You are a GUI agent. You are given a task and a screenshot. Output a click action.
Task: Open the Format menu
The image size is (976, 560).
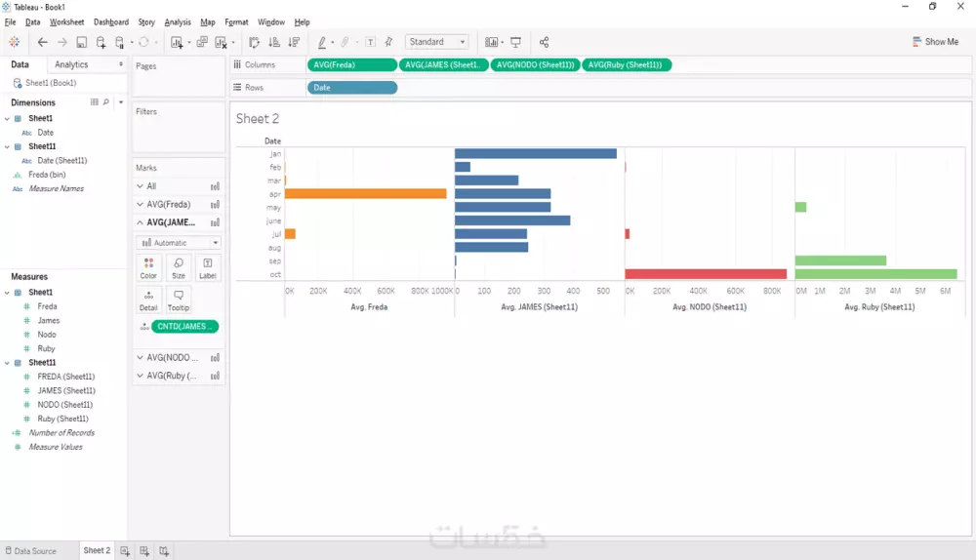[236, 21]
